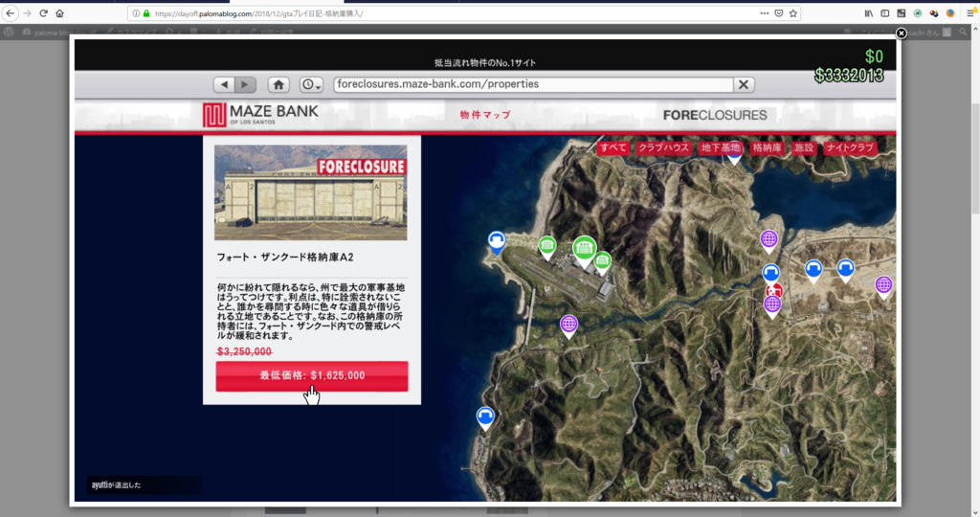980x517 pixels.
Task: Select the purple facility marker by the lake shore
Action: point(768,241)
